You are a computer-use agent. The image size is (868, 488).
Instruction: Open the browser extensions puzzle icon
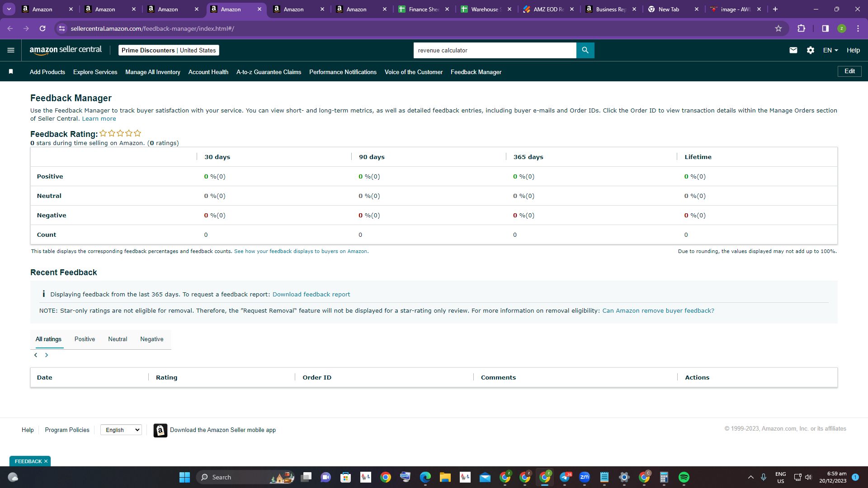coord(801,28)
